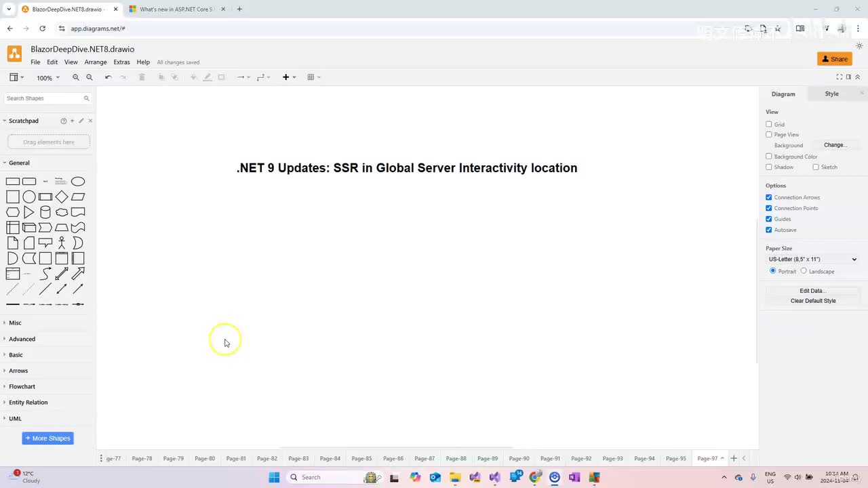This screenshot has width=868, height=488.
Task: Collapse the format panel with chevron
Action: click(x=857, y=77)
